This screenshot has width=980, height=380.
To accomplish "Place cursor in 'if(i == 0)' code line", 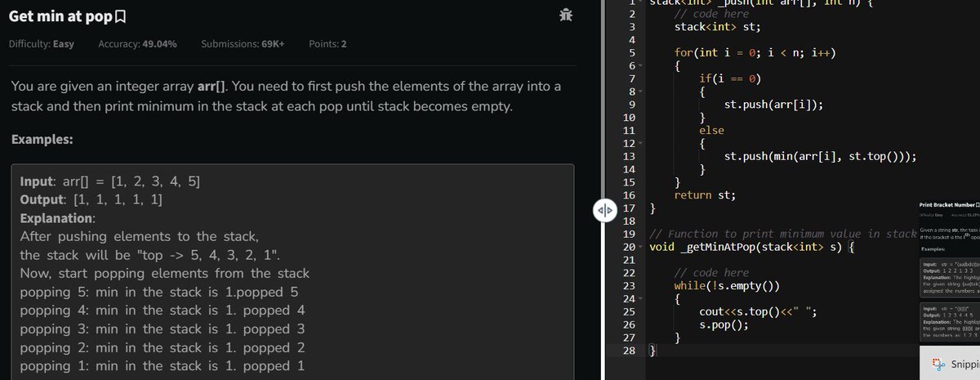I will (729, 79).
